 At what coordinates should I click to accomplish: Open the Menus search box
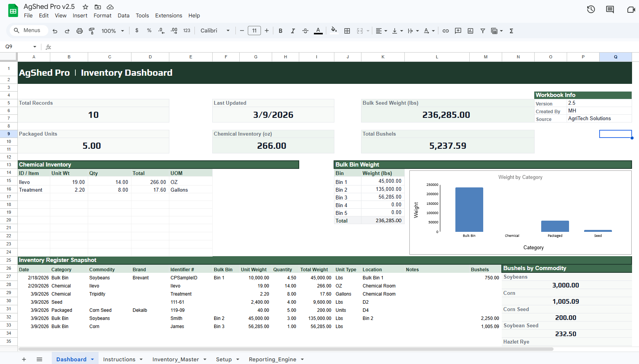(28, 30)
